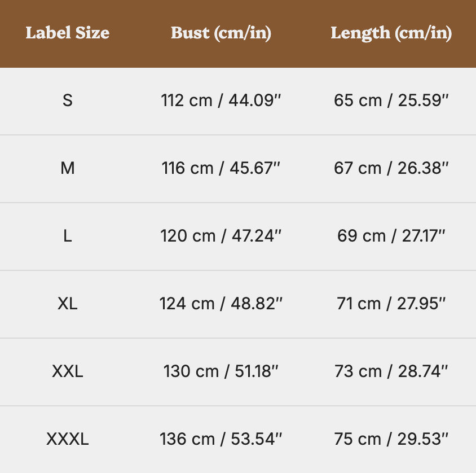476x473 pixels.
Task: Click the Label Size column header
Action: [68, 33]
